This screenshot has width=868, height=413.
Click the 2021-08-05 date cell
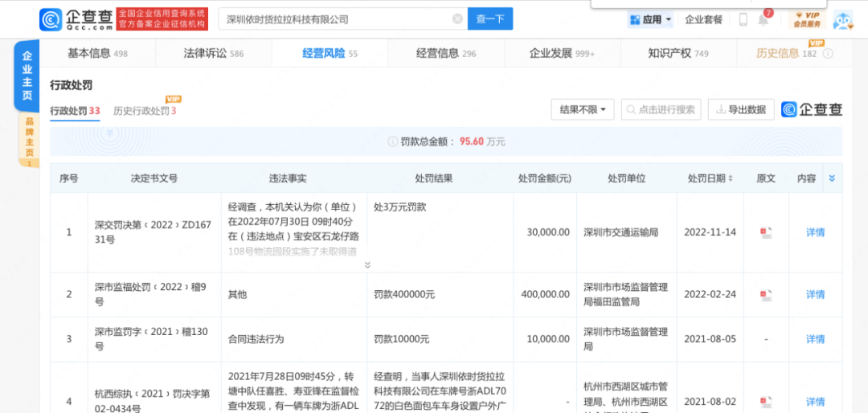[x=710, y=339]
